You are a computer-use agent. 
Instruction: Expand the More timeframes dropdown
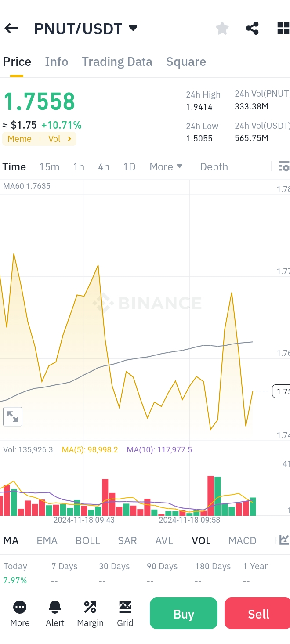[x=166, y=166]
